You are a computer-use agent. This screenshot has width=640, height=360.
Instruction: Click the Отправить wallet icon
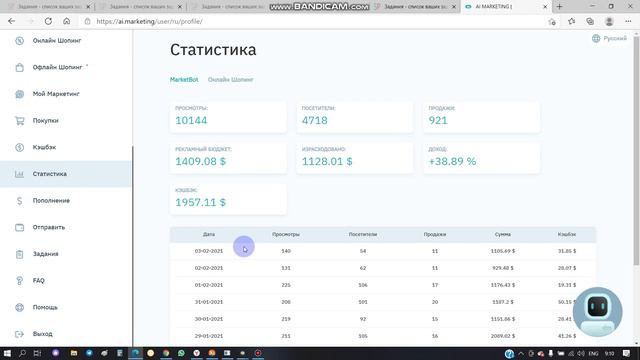click(19, 227)
